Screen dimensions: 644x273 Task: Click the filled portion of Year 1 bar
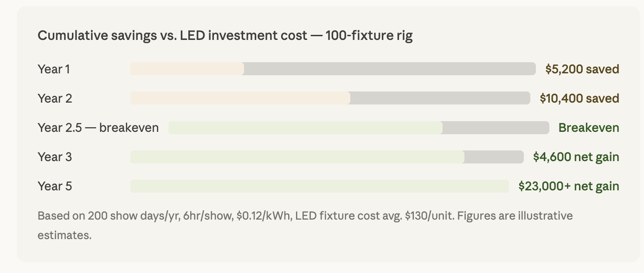pyautogui.click(x=187, y=69)
